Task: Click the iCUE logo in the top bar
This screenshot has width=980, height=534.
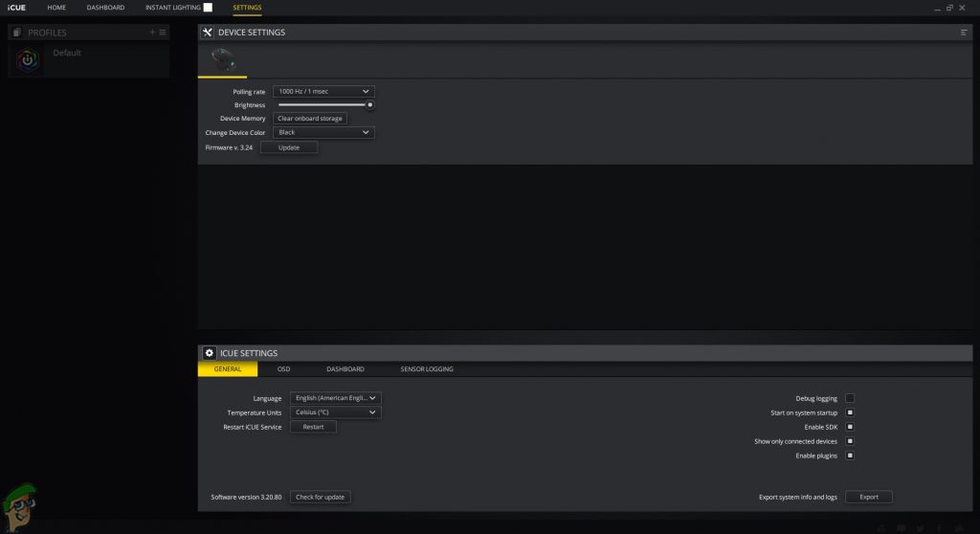Action: tap(17, 8)
